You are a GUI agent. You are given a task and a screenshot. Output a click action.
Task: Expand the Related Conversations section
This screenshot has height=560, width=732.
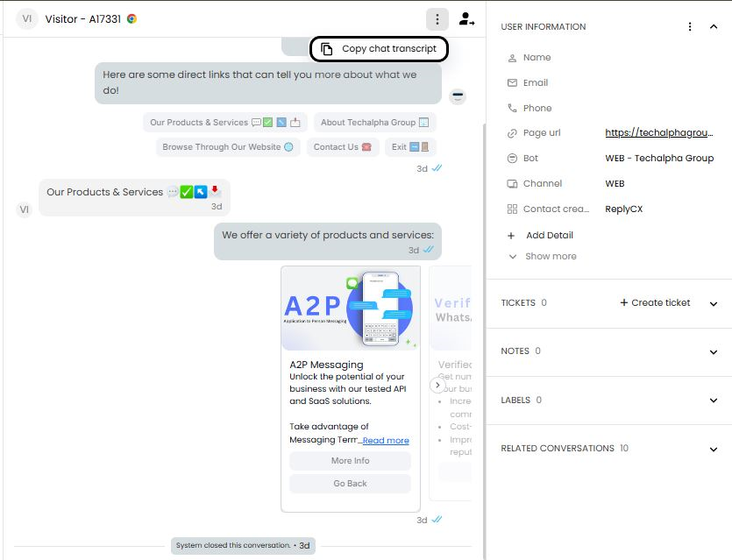pyautogui.click(x=714, y=449)
